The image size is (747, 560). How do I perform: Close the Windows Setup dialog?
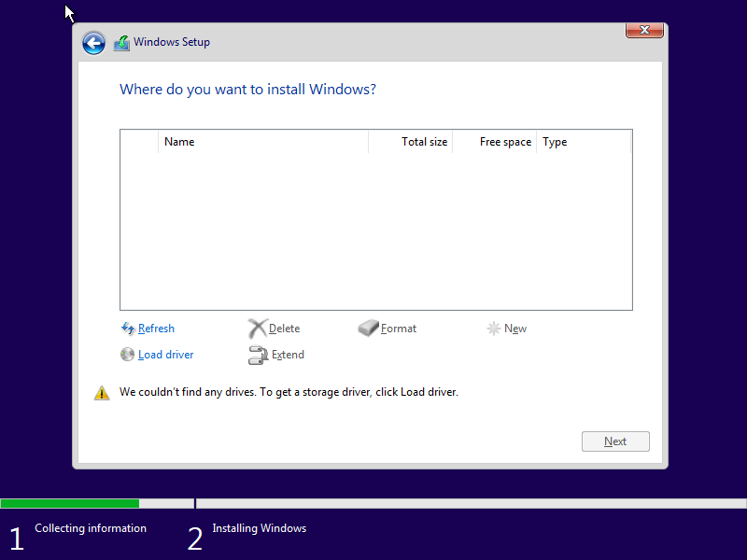pos(644,31)
